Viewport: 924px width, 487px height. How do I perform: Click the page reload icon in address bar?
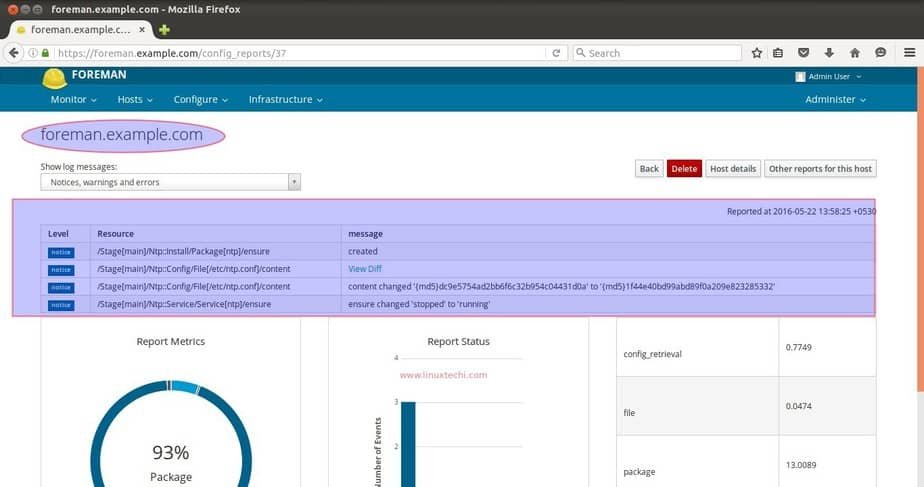(556, 53)
